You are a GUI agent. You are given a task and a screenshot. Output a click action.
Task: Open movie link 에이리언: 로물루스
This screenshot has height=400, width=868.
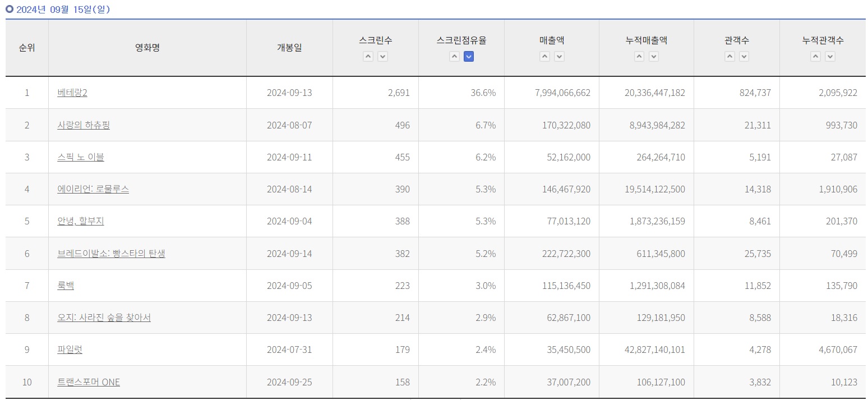[93, 189]
